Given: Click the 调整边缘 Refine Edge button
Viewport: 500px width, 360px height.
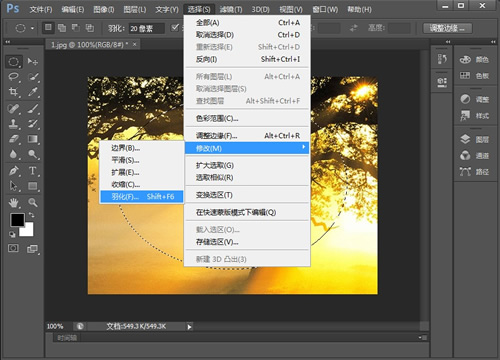Looking at the screenshot, I should [448, 28].
